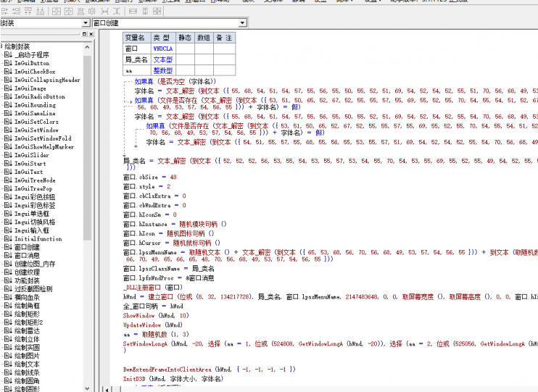This screenshot has height=392, width=538.
Task: Click the icon beside ImGuiCheckBox entry
Action: pyautogui.click(x=9, y=72)
